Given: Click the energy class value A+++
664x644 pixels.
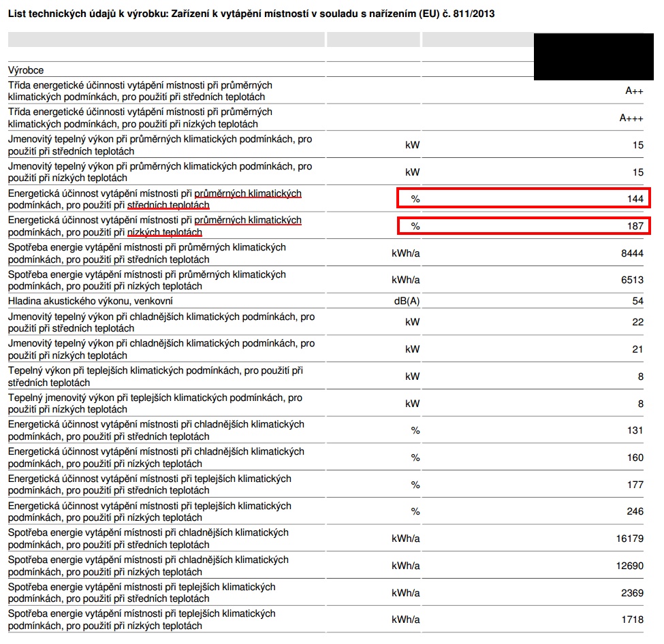Looking at the screenshot, I should pyautogui.click(x=631, y=118).
